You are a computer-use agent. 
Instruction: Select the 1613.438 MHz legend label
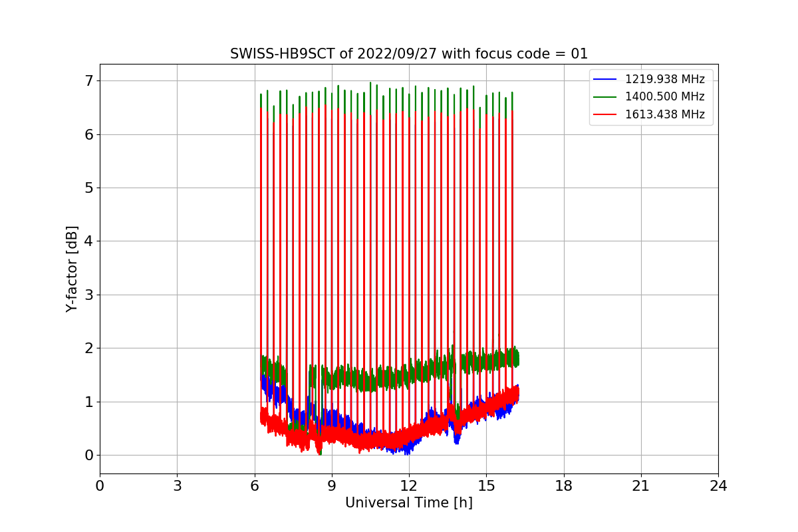point(664,114)
